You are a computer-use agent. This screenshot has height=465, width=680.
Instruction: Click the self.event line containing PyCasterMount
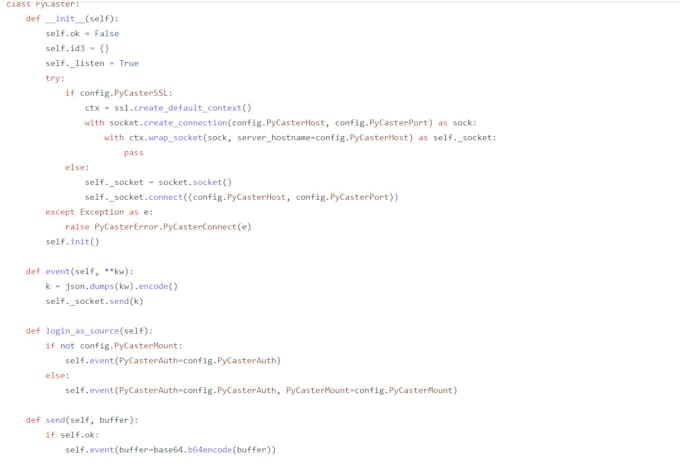click(261, 390)
